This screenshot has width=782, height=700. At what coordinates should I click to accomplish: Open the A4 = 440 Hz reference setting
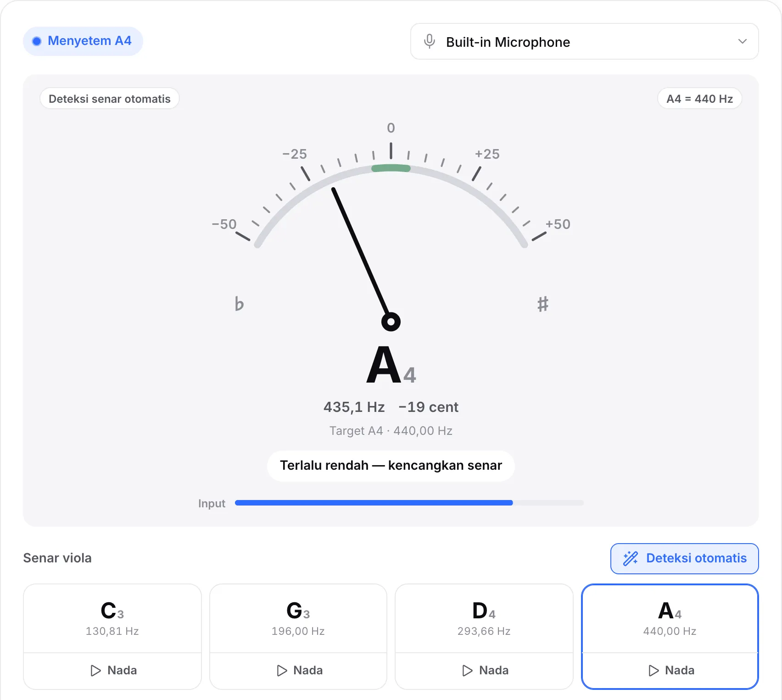point(699,99)
